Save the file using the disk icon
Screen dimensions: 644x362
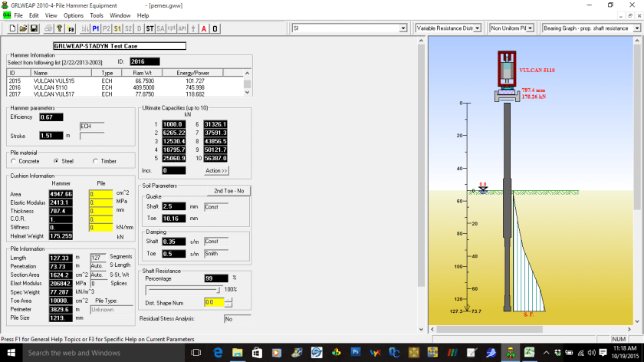tap(34, 28)
